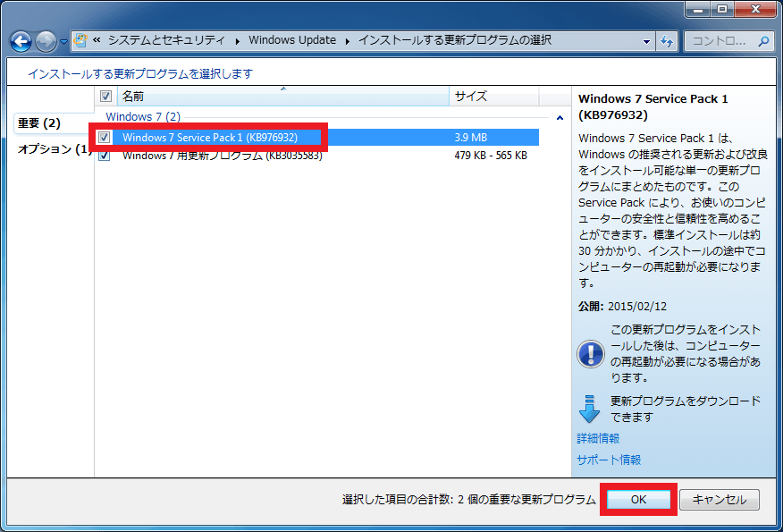Expand the hidden breadcrumb chevrons «
Screen dimensions: 783x532
tap(97, 40)
